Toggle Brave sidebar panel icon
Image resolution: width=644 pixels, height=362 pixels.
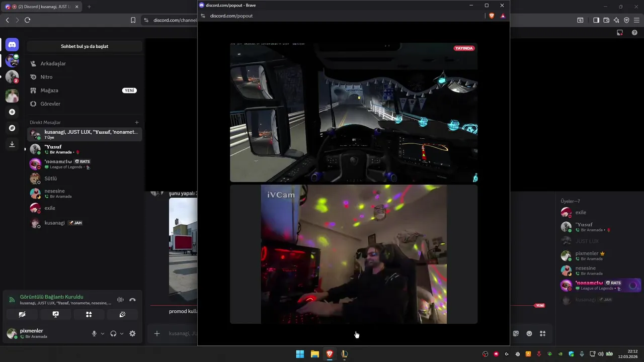point(596,20)
